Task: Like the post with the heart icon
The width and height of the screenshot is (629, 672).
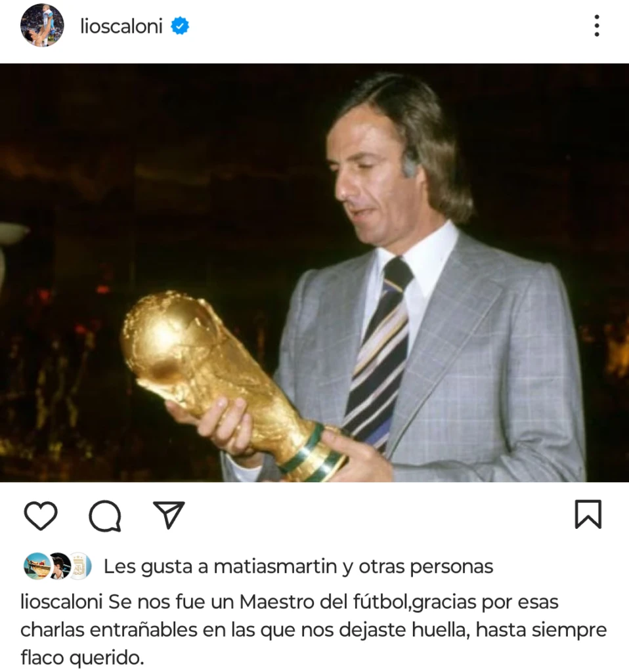Action: 40,514
